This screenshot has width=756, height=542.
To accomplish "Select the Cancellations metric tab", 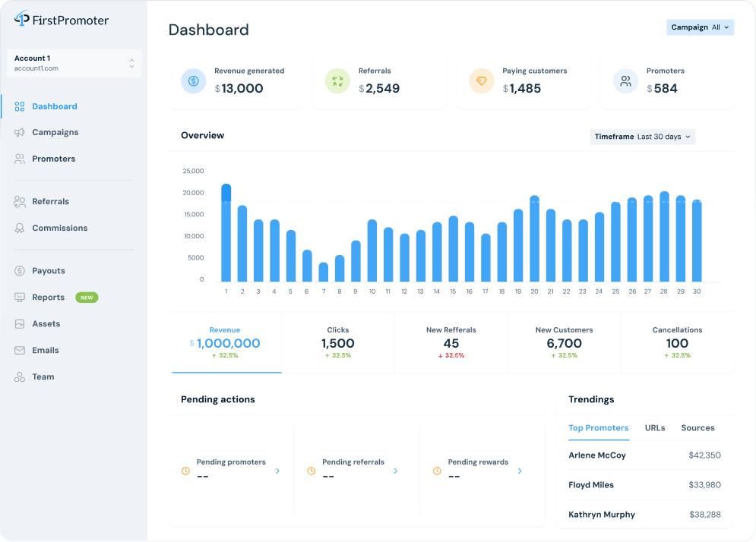I will (x=678, y=342).
